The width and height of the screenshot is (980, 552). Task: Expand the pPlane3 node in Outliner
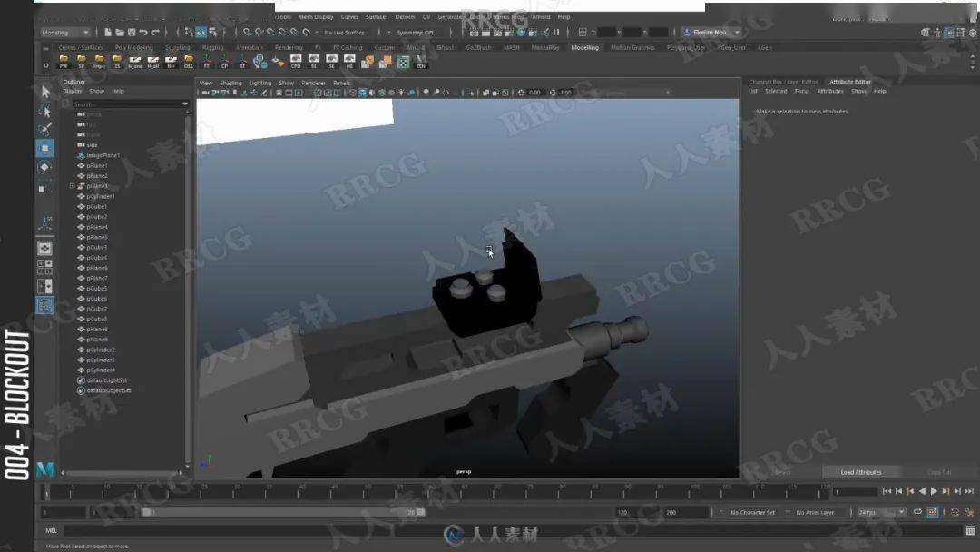coord(72,186)
